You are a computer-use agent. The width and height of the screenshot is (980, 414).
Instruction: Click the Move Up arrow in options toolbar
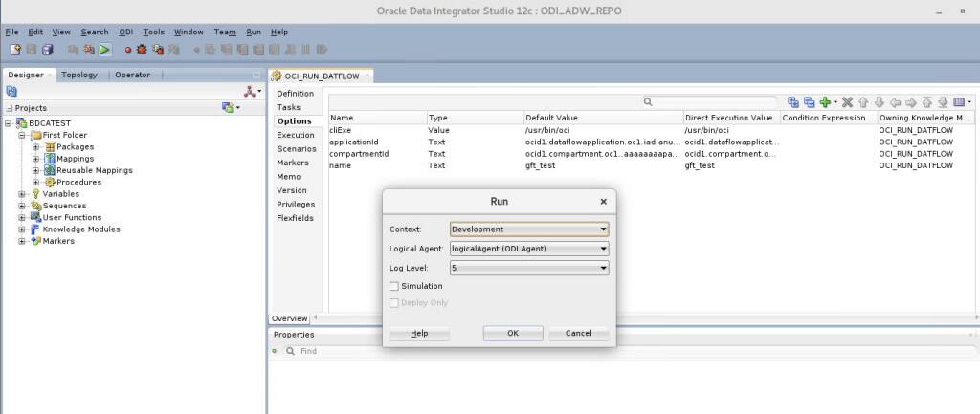tap(863, 101)
